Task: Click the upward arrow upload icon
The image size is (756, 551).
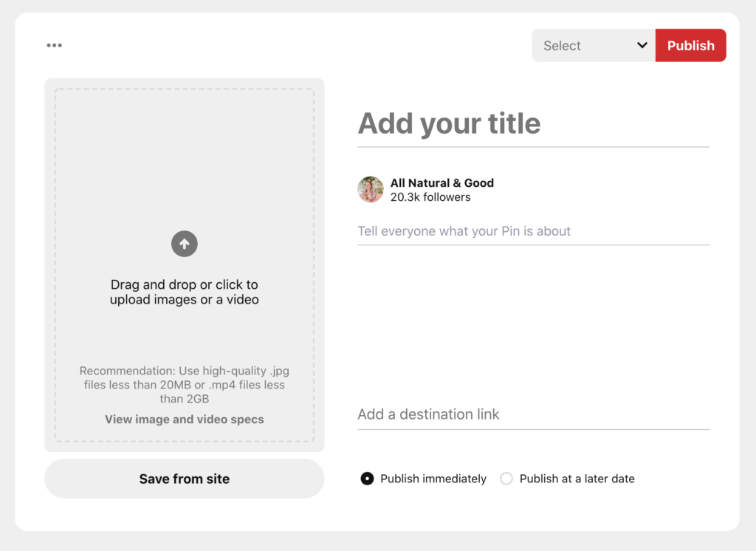Action: 185,244
